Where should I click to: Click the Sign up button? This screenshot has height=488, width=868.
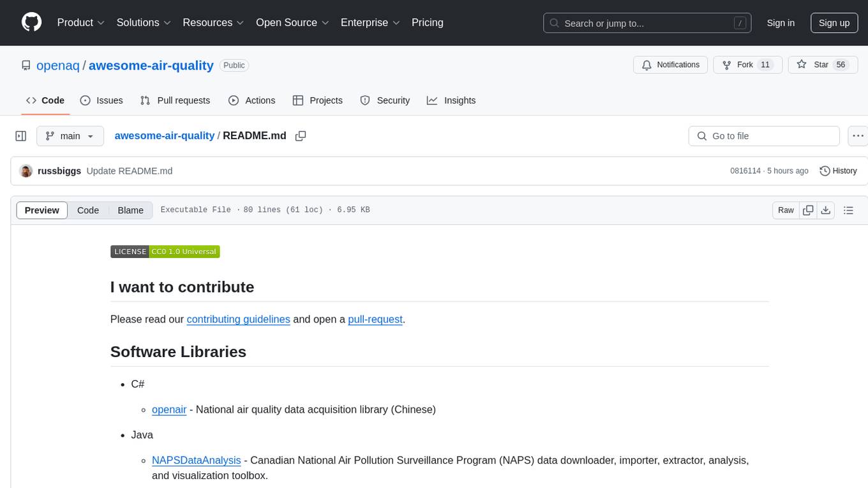(834, 23)
